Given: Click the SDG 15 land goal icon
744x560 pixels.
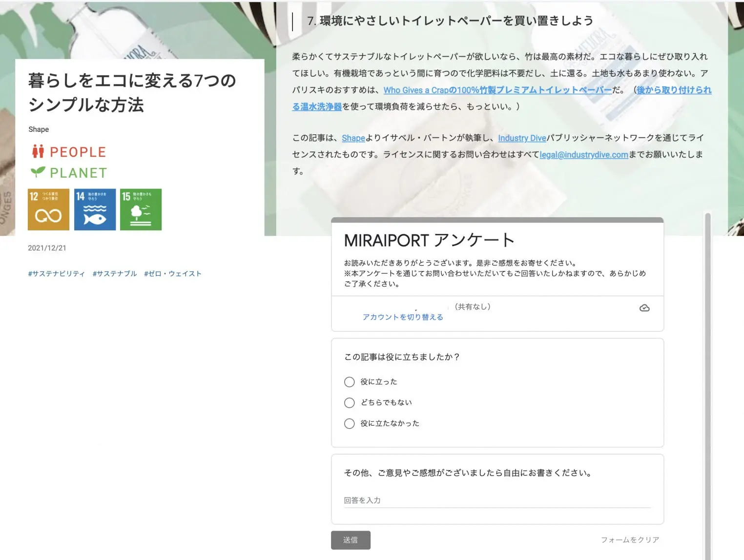Looking at the screenshot, I should 141,209.
